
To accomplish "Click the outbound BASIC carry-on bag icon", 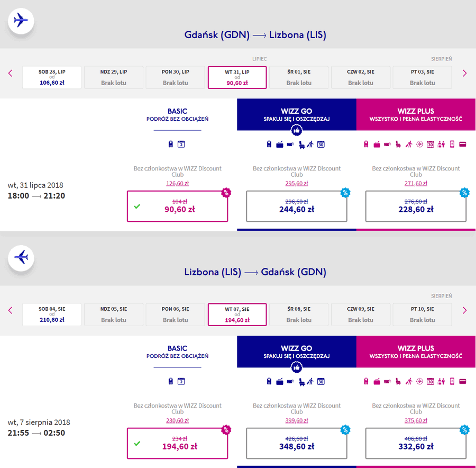I will click(x=171, y=144).
